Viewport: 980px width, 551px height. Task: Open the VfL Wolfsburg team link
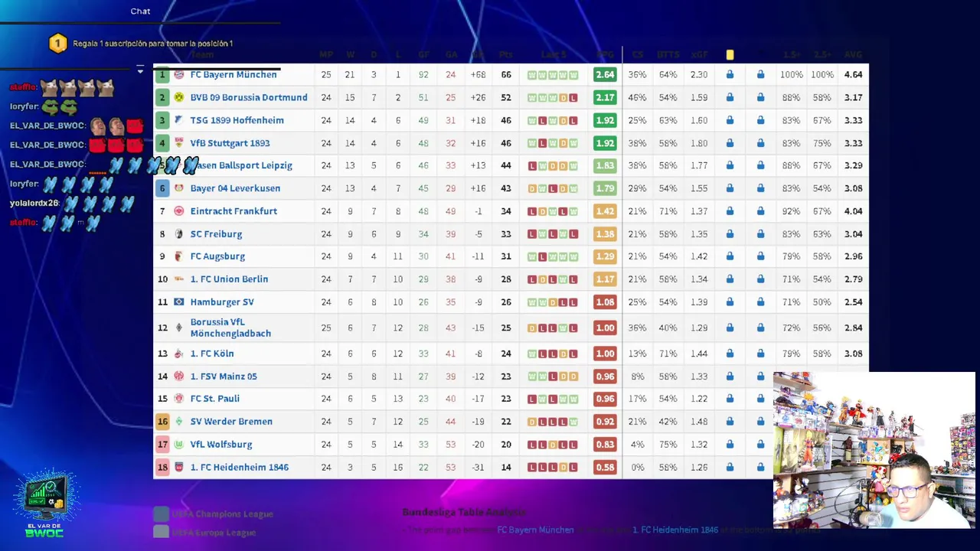click(x=221, y=445)
